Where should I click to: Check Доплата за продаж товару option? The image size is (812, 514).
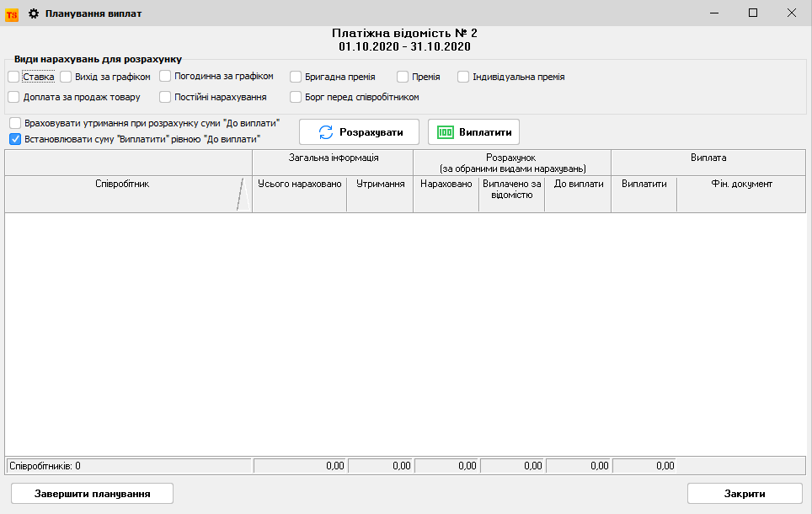click(x=13, y=97)
